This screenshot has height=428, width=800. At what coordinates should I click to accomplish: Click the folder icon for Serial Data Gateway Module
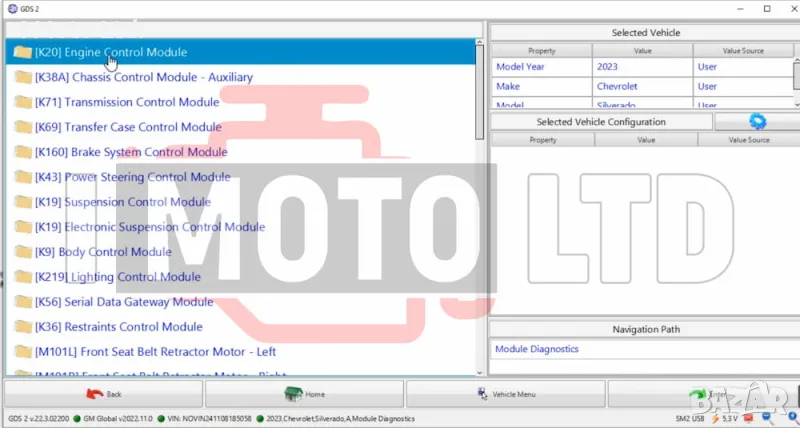click(23, 302)
